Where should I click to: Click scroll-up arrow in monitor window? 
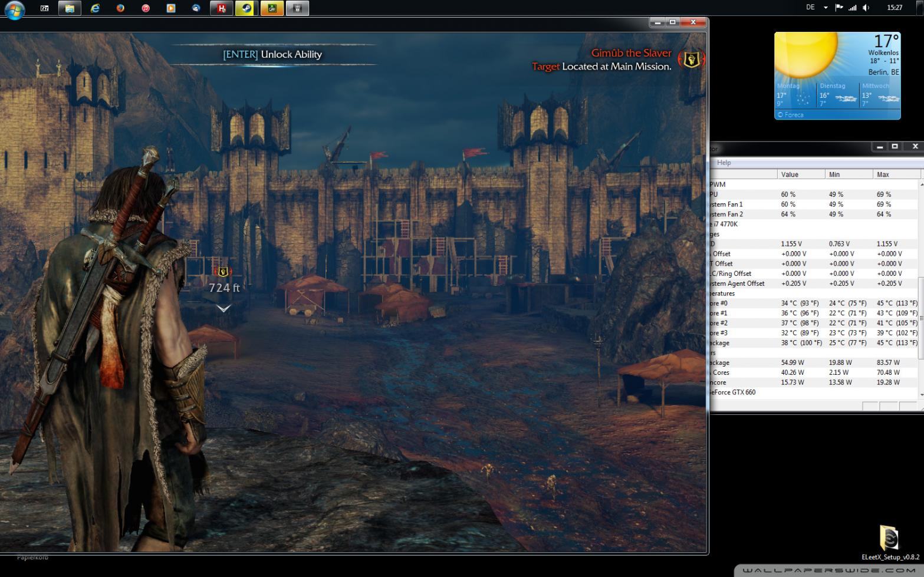[x=921, y=184]
